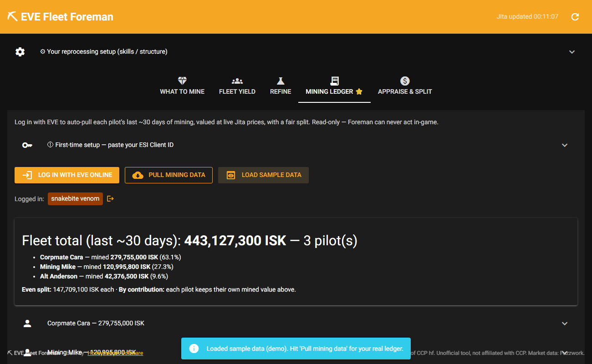
Task: Log out snakebite venom via logout icon
Action: pos(110,198)
